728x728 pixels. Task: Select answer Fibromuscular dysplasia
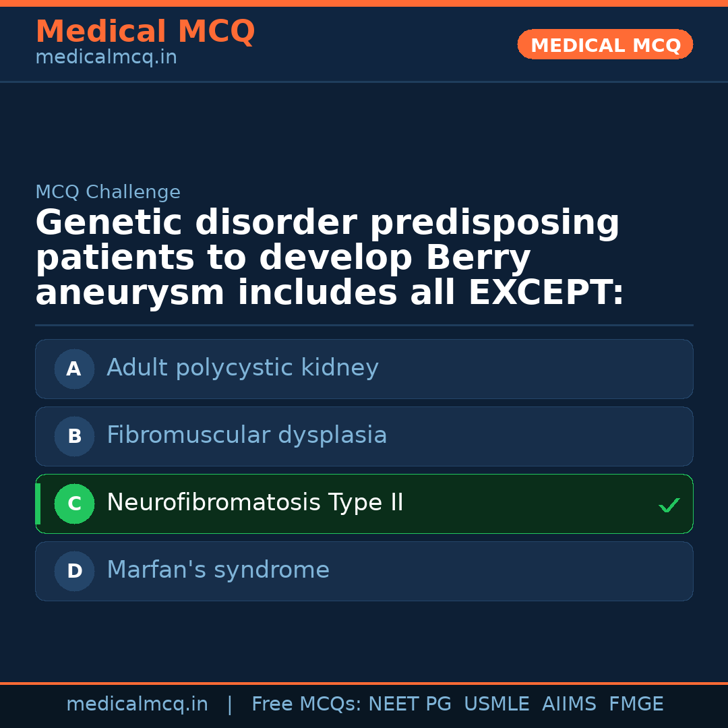pyautogui.click(x=247, y=435)
